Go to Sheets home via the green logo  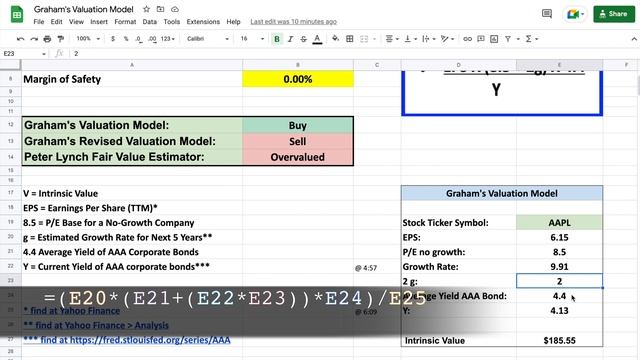click(x=17, y=15)
